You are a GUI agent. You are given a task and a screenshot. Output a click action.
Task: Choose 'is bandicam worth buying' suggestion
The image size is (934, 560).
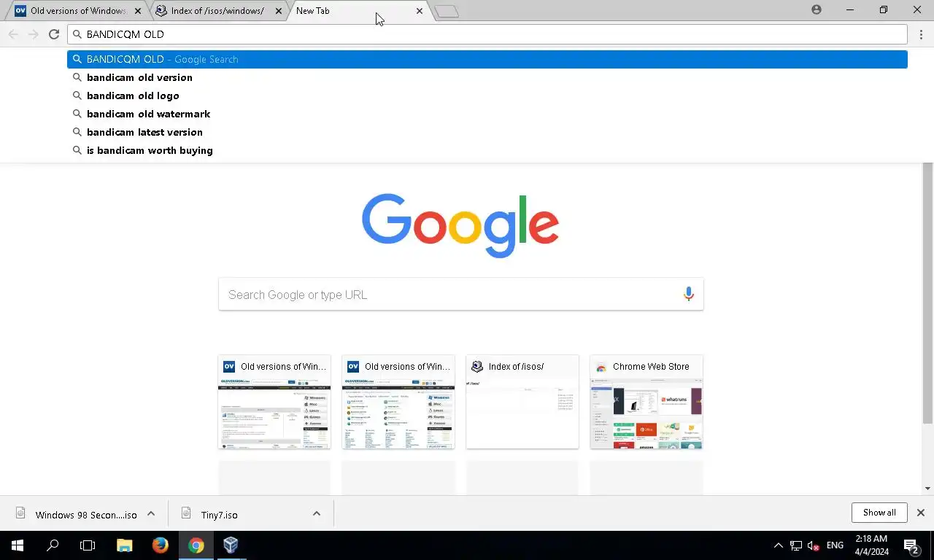pyautogui.click(x=487, y=150)
